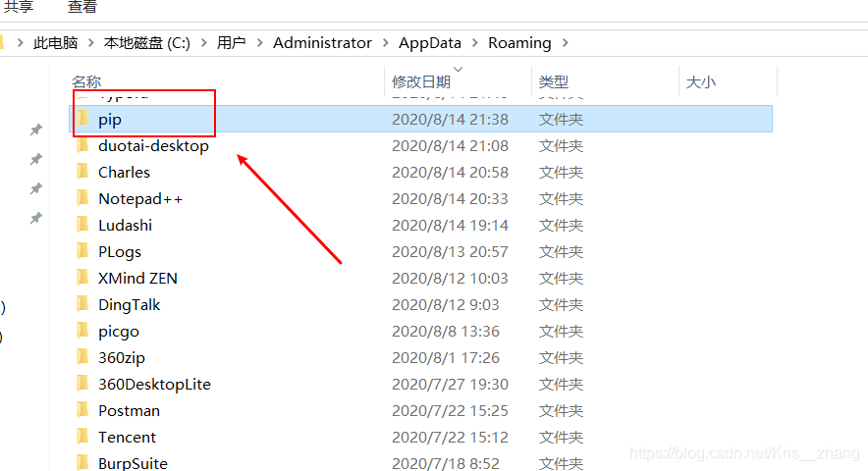The height and width of the screenshot is (471, 868).
Task: Select the file name Ludashi
Action: [x=125, y=226]
